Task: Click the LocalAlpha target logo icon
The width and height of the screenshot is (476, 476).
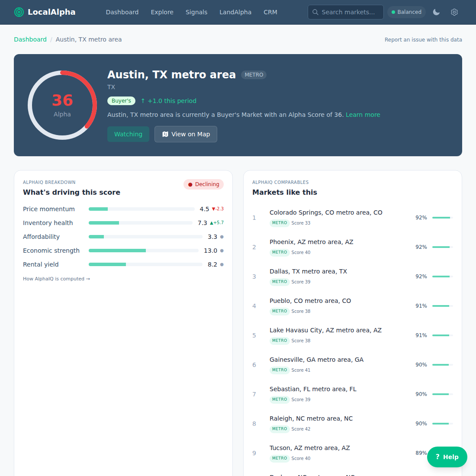Action: [x=19, y=12]
